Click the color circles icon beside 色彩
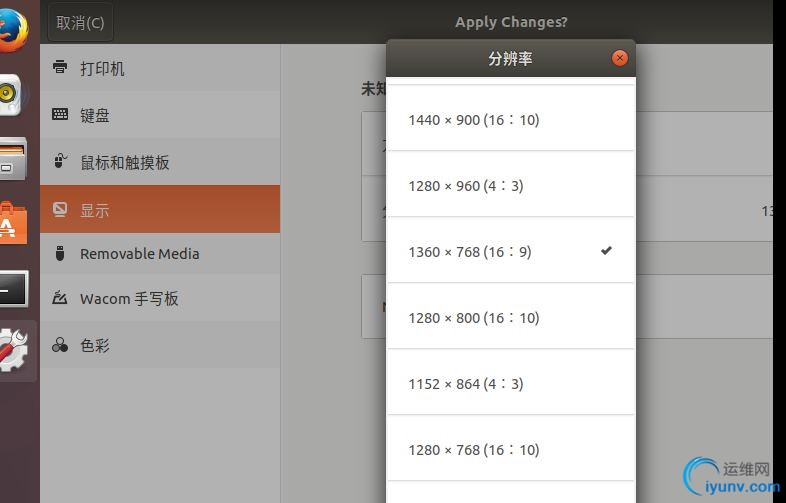Screen dimensions: 786x503 [60, 345]
